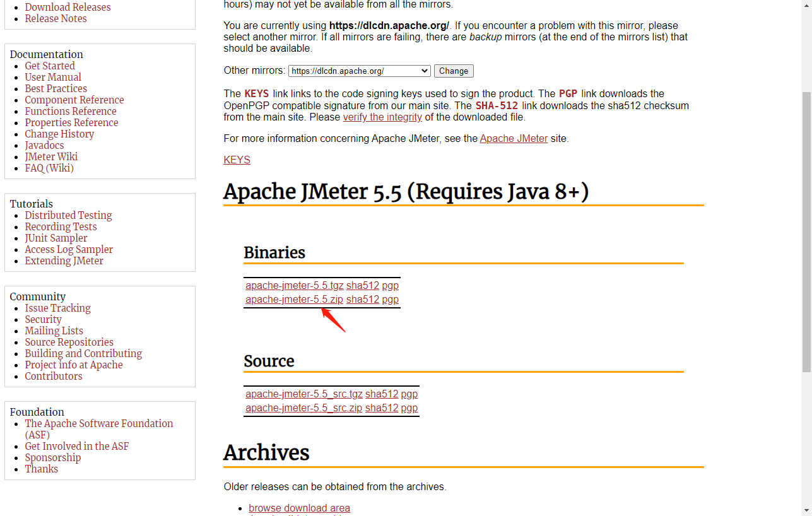812x516 pixels.
Task: Open the KEYS link
Action: (237, 160)
